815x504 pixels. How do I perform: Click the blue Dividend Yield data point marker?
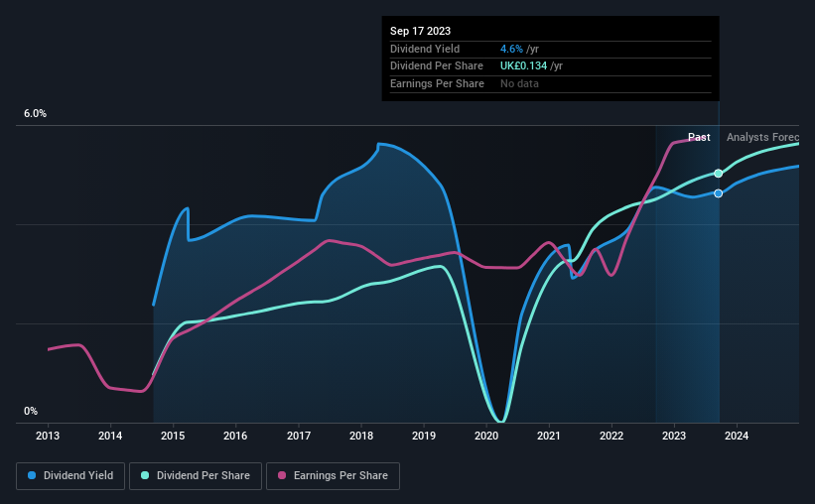(719, 193)
